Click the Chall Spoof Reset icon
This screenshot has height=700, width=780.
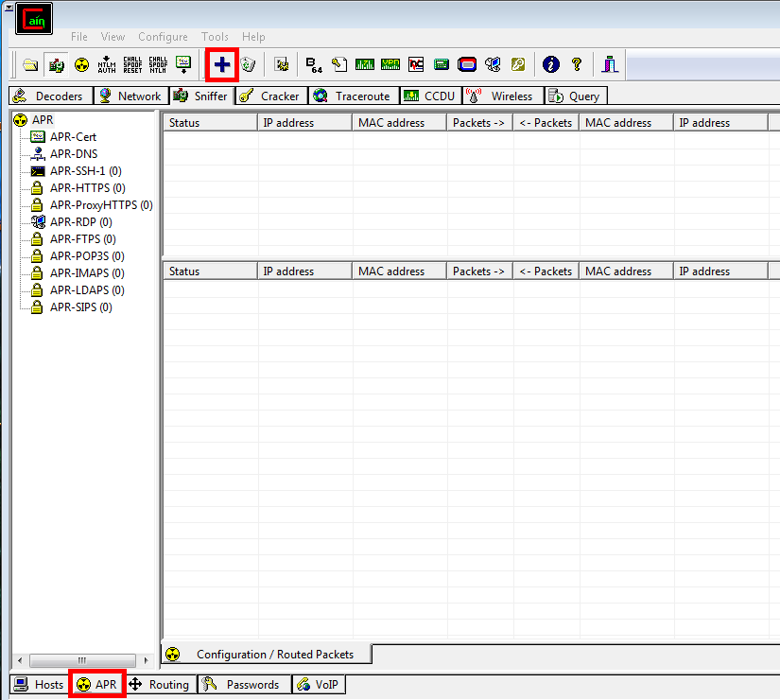point(132,64)
